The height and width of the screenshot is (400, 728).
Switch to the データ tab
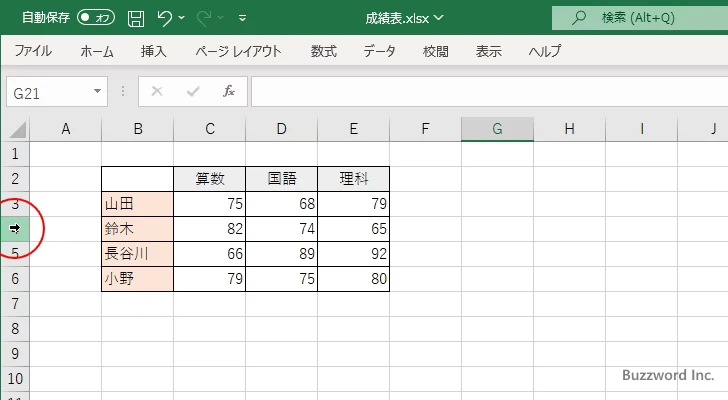tap(379, 51)
